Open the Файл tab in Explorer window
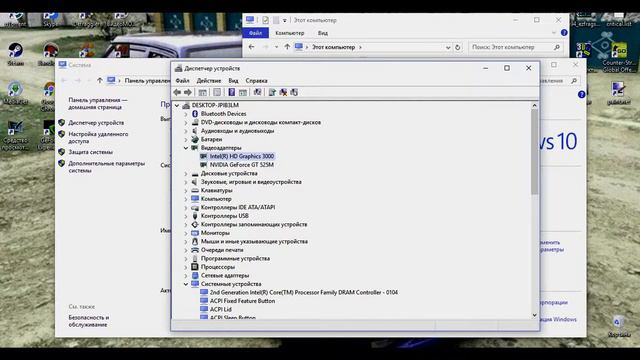The width and height of the screenshot is (640, 360). click(x=256, y=33)
